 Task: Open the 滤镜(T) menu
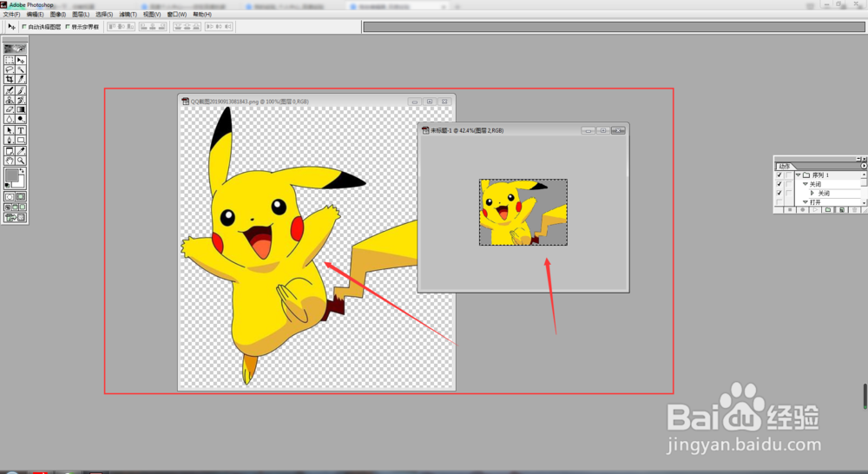(x=128, y=15)
